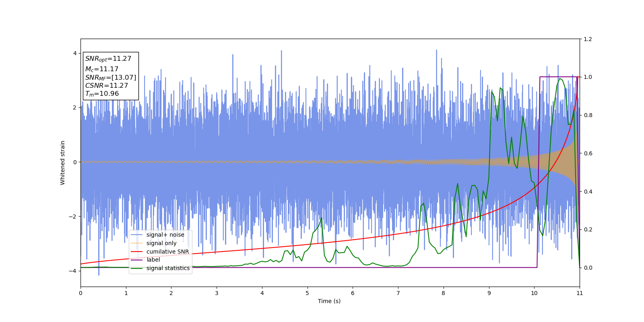Click x-axis tick label 10
This screenshot has height=322, width=644.
[x=534, y=293]
